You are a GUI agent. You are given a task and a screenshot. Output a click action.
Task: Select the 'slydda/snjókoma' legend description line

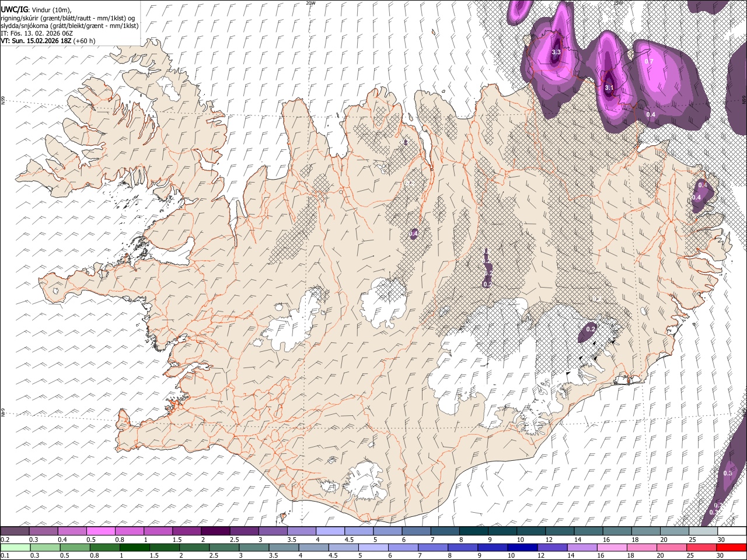[x=69, y=26]
